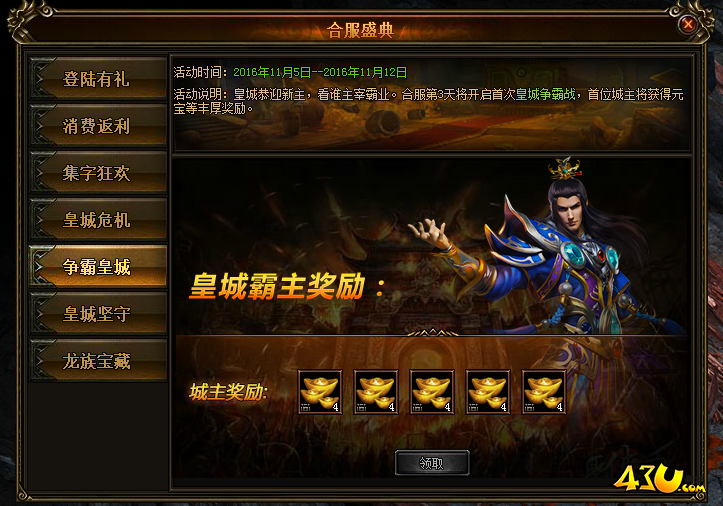The width and height of the screenshot is (723, 506).
Task: Click the first gold ingot reward icon
Action: click(x=320, y=392)
